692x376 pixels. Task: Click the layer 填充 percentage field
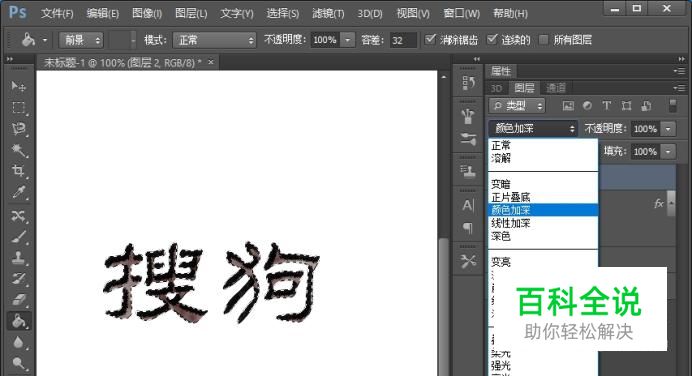pos(645,152)
